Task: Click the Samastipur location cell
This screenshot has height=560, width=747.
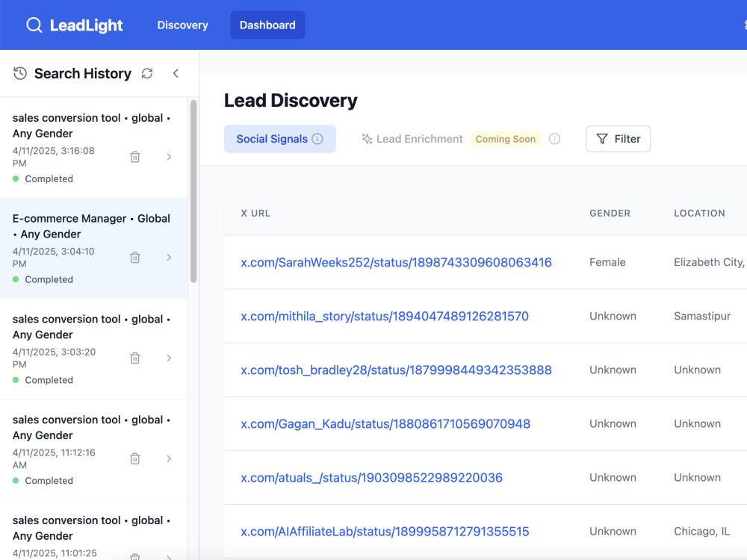Action: 702,316
